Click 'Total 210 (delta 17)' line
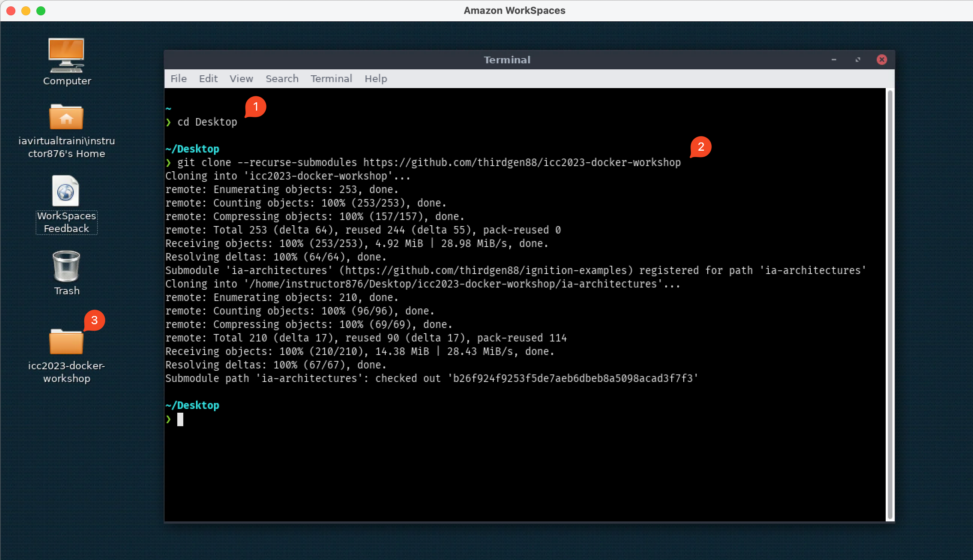This screenshot has height=560, width=973. (x=366, y=337)
